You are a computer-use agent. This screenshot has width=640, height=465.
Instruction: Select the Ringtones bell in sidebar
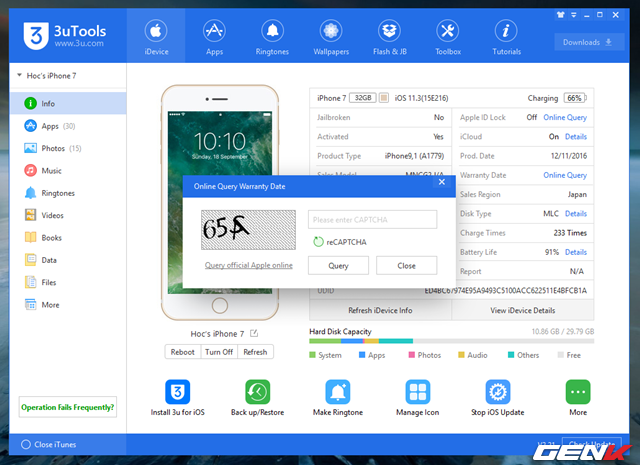[x=31, y=193]
